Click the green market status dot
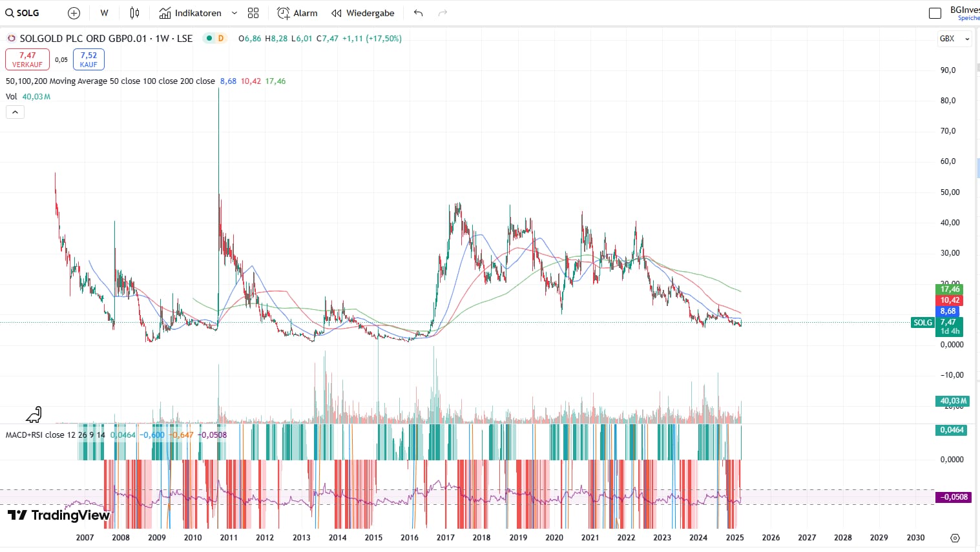This screenshot has height=552, width=980. (209, 38)
